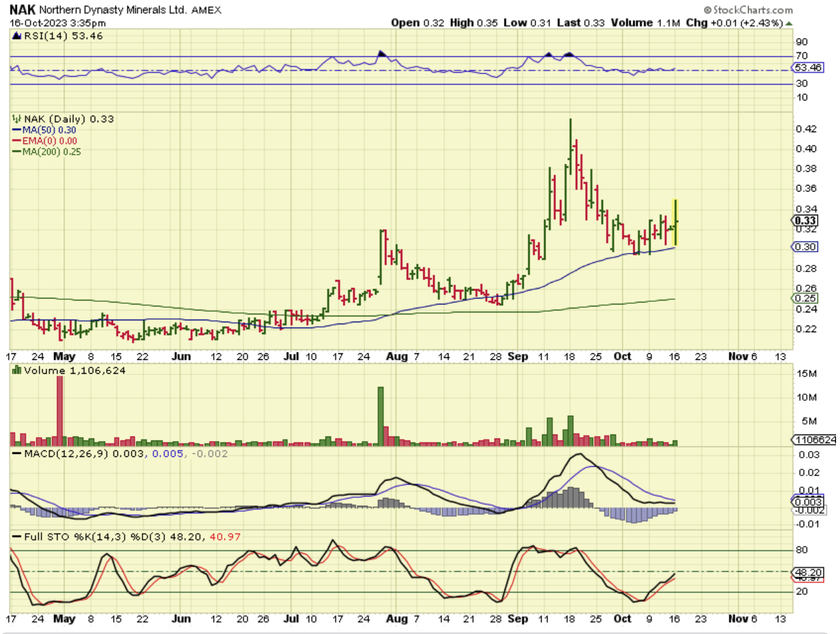Click Northern Dynasty Minerals Ltd. company name

point(112,10)
